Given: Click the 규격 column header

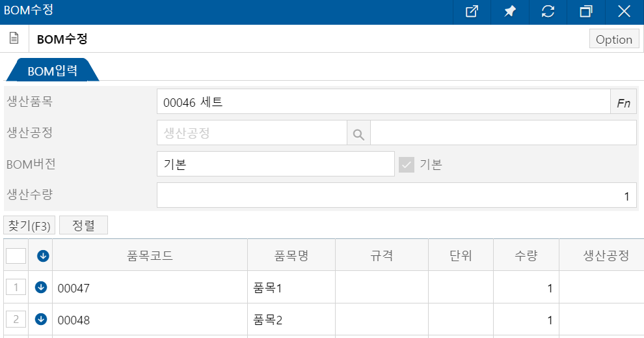Looking at the screenshot, I should coord(382,255).
